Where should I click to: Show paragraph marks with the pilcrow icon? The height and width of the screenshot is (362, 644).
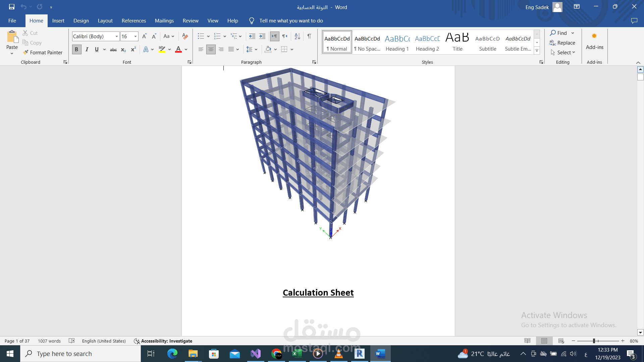309,36
